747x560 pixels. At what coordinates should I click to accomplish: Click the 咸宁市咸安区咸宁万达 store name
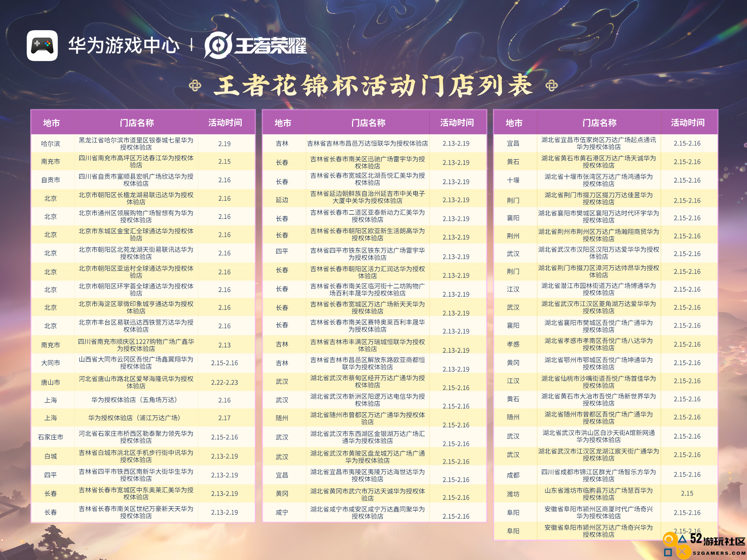[x=368, y=513]
